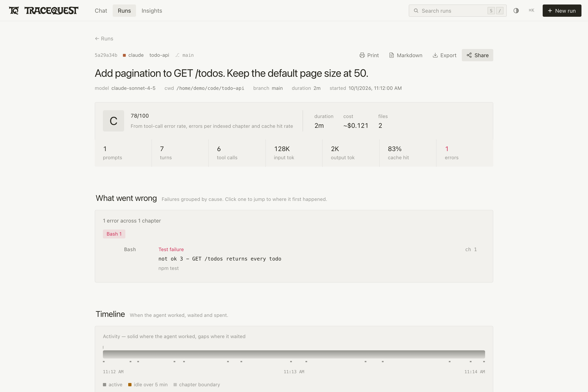Click the S shortcut key badge
Viewport: 588px width, 392px height.
pos(491,11)
